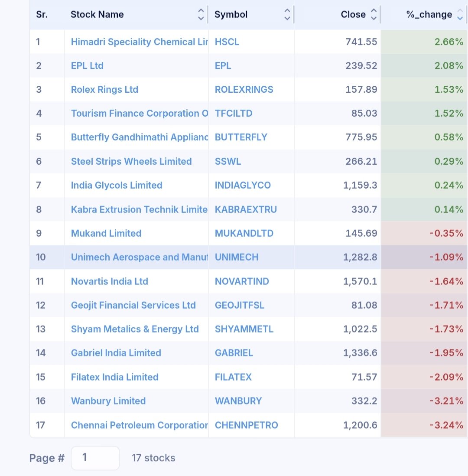Click the Page number input field

(95, 458)
